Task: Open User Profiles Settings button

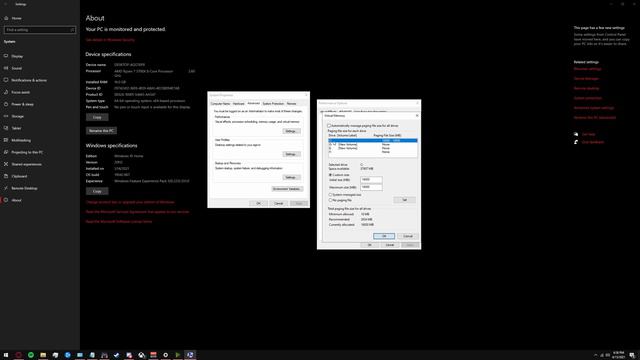Action: coord(291,154)
